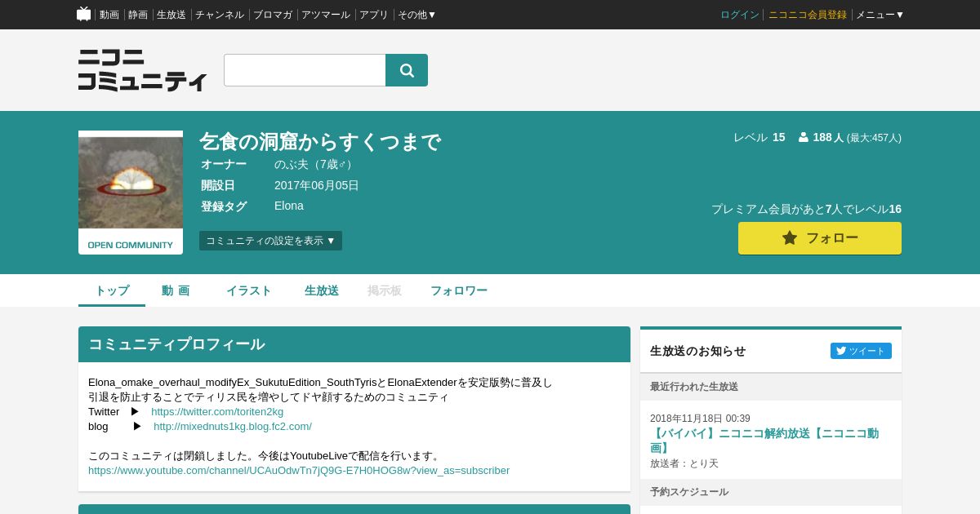Switch to the フォロワー tab
980x514 pixels.
[459, 290]
